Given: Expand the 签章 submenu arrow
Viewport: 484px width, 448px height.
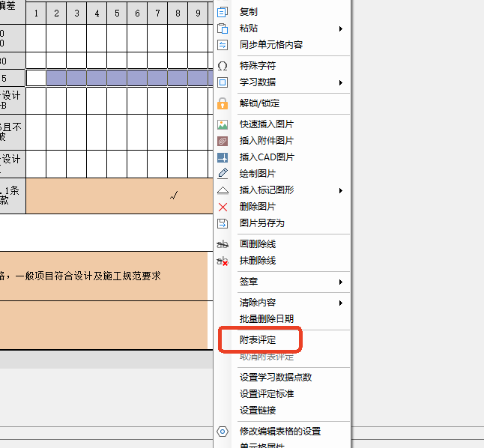Looking at the screenshot, I should click(341, 282).
